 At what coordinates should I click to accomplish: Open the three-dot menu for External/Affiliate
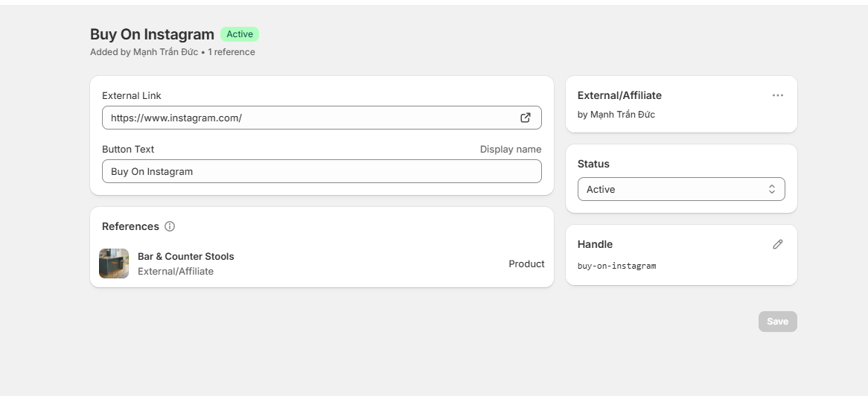pyautogui.click(x=778, y=95)
